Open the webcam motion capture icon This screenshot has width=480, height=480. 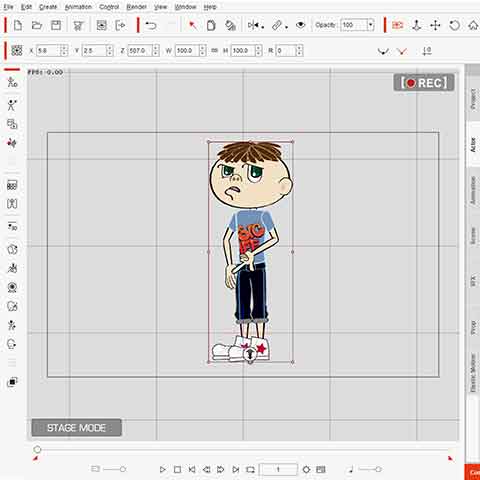click(x=12, y=287)
